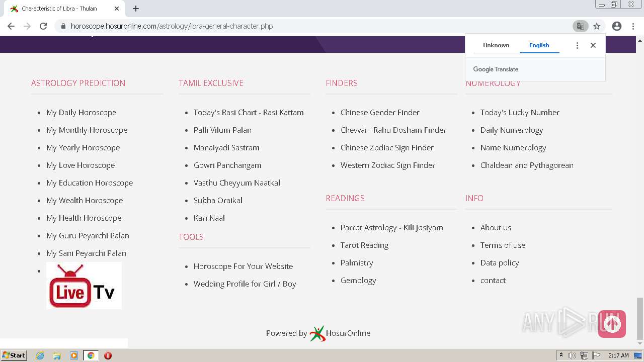Image resolution: width=644 pixels, height=362 pixels.
Task: Open Chinese Zodiac Sign Finder link
Action: [x=387, y=148]
